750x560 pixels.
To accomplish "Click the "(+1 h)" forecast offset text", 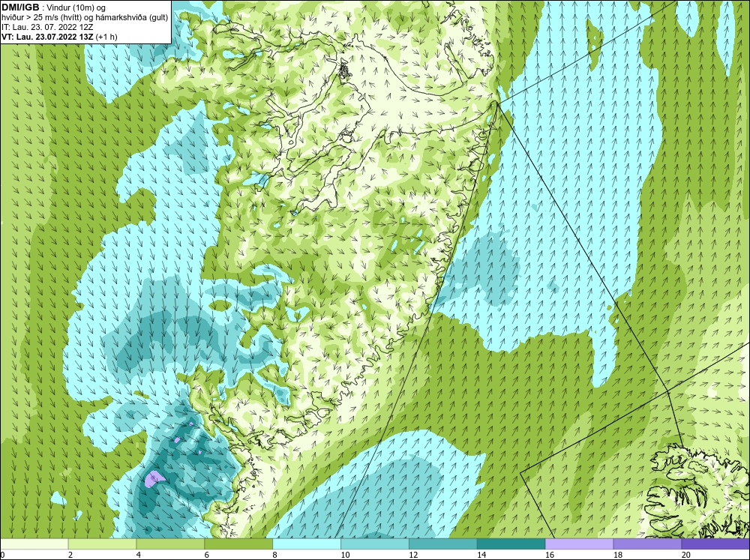I will [x=106, y=36].
